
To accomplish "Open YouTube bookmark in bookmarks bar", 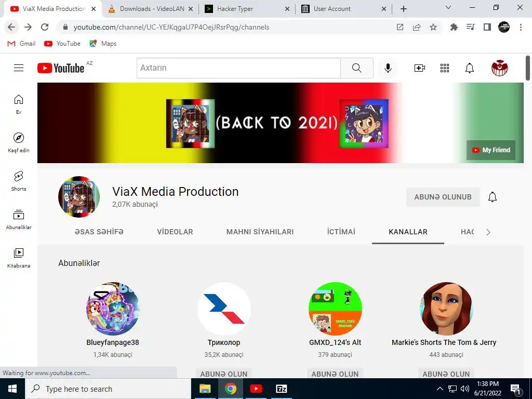I will [62, 44].
